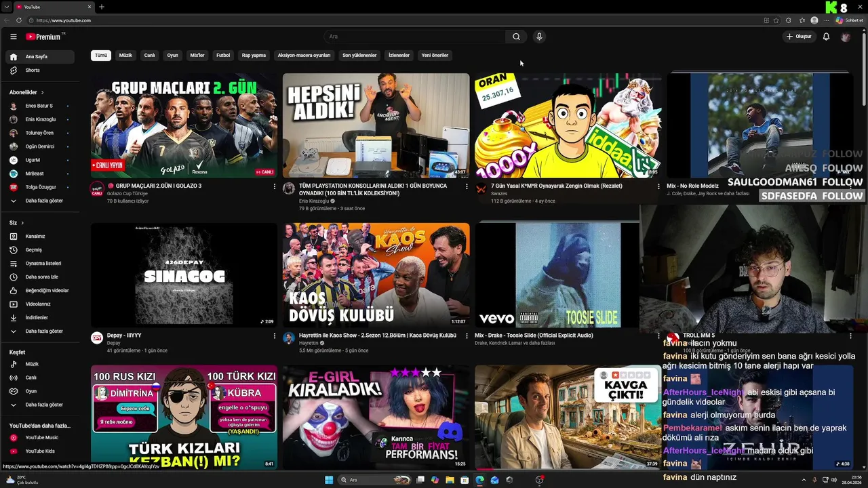868x488 pixels.
Task: Click the page vertical scrollbar
Action: tap(864, 68)
